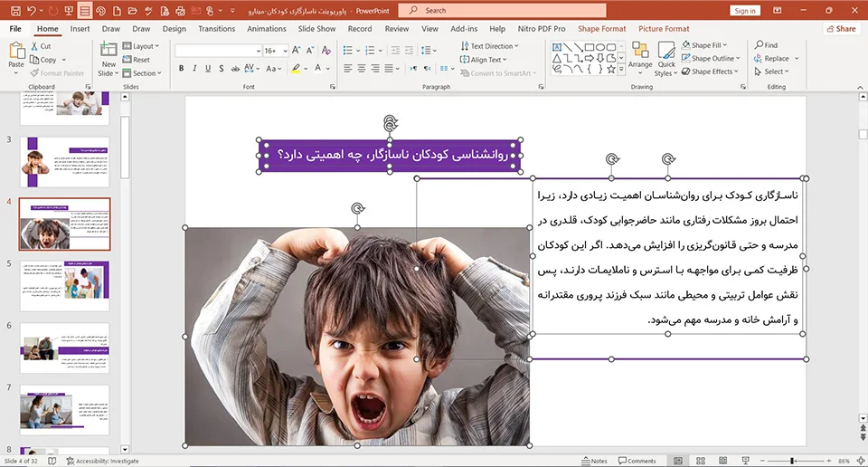Screen dimensions: 868x467
Task: Open the Align Text dropdown
Action: point(483,59)
